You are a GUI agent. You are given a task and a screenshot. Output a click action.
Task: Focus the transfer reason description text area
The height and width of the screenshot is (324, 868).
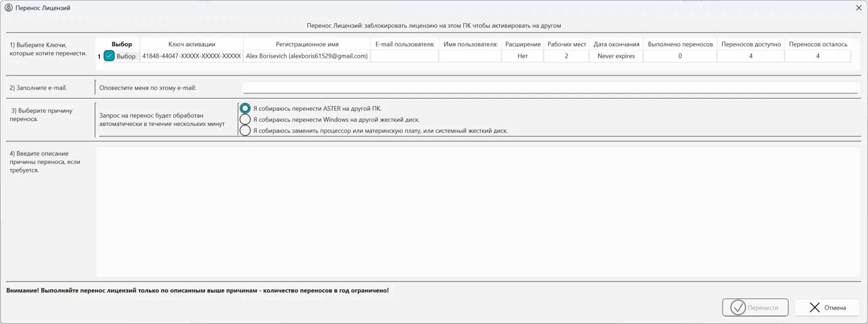(477, 211)
